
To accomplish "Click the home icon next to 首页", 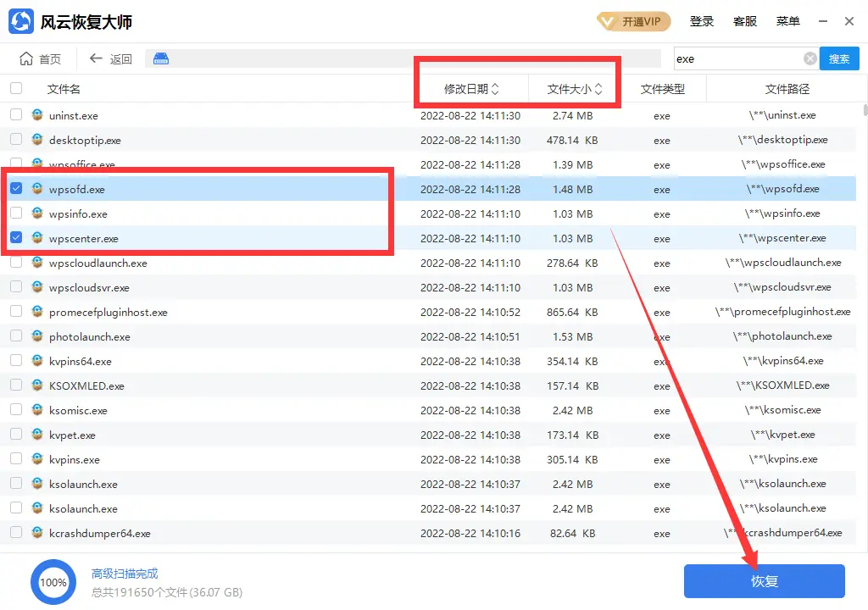I will 26,58.
